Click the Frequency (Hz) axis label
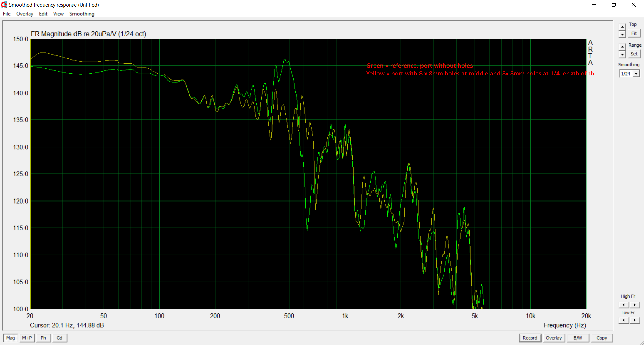Viewport: 644px width, 345px height. click(x=565, y=325)
